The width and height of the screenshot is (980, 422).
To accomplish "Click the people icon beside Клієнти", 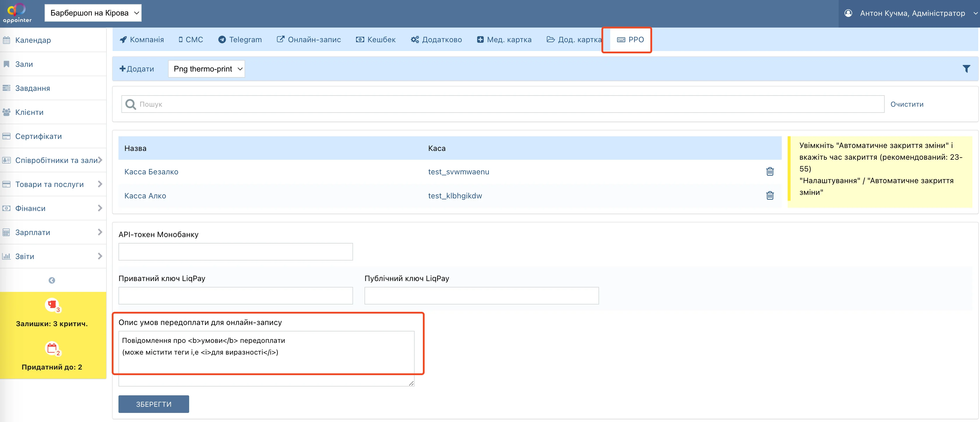I will tap(6, 112).
